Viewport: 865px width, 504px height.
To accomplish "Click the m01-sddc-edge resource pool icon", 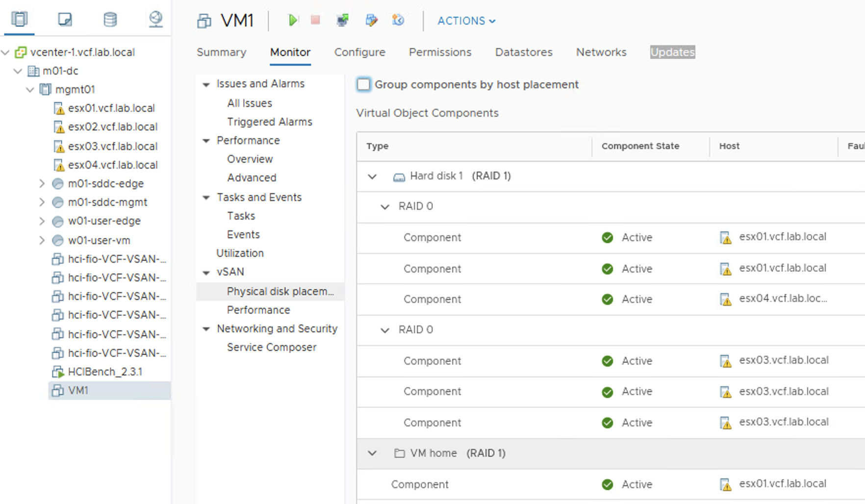I will [x=58, y=184].
